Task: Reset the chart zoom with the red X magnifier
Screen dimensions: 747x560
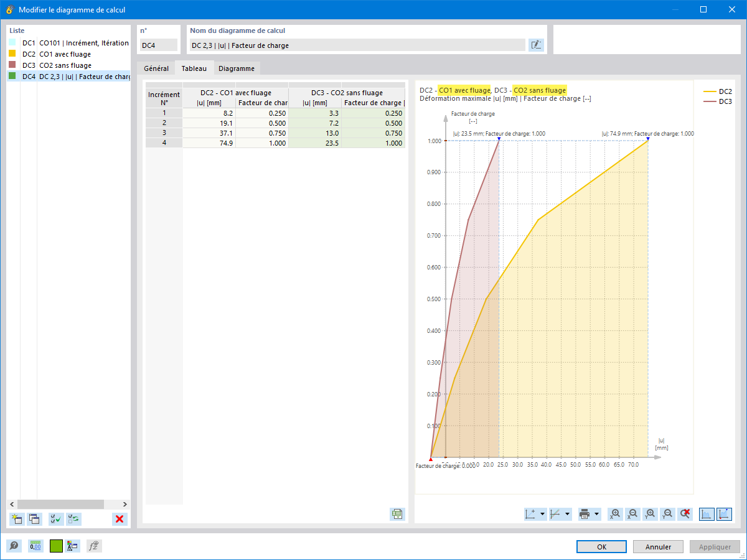Action: (x=685, y=514)
